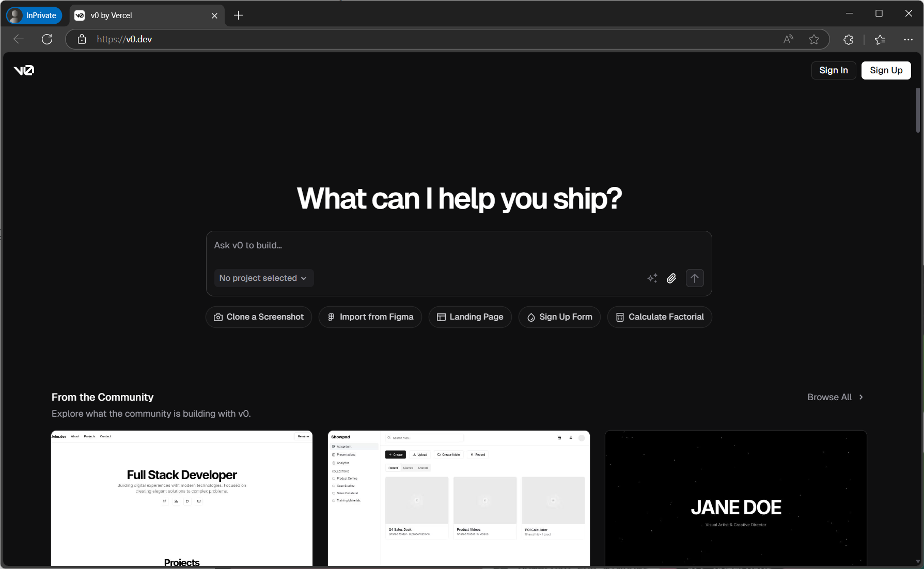Open the browser Settings and more menu
The width and height of the screenshot is (924, 569).
pos(908,39)
